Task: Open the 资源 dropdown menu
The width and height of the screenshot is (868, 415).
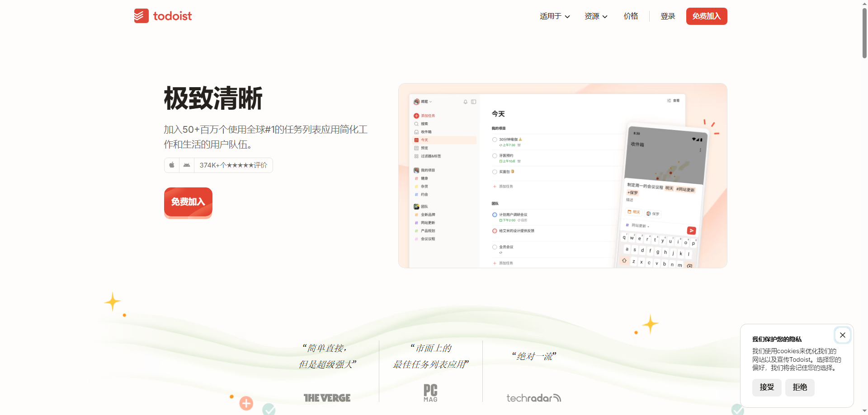Action: point(595,16)
